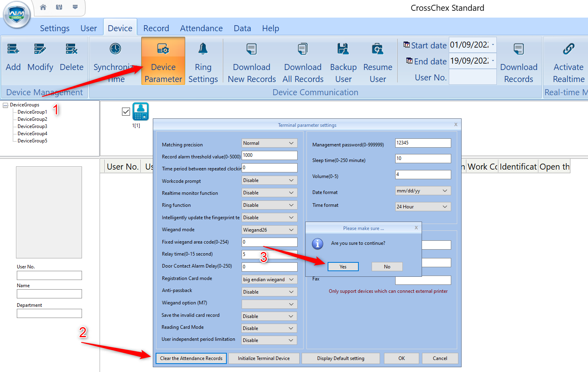Image resolution: width=588 pixels, height=372 pixels.
Task: Open Ring Settings bell icon
Action: (x=203, y=49)
